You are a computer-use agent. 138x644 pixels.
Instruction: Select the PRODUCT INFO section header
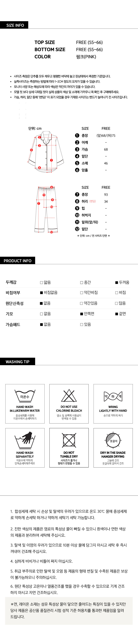point(17,261)
